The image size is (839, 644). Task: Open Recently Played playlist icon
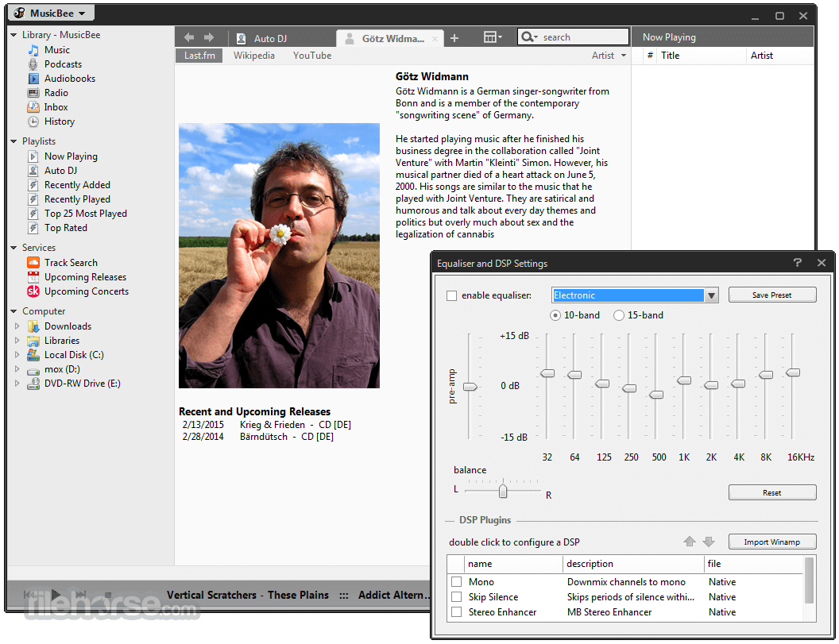click(33, 199)
